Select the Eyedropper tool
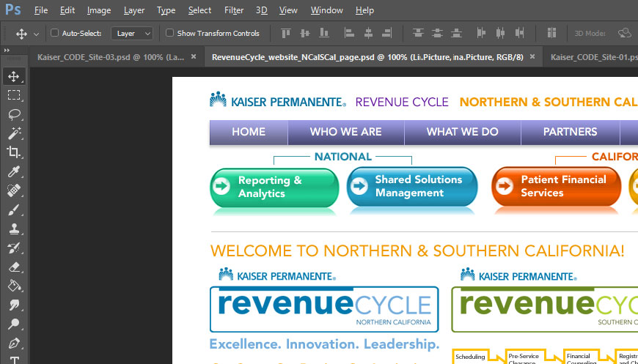This screenshot has width=638, height=364. point(14,171)
